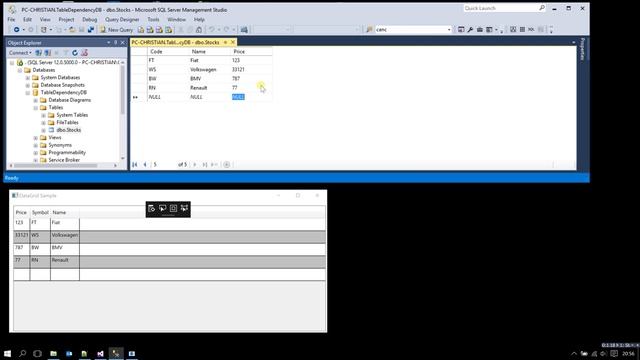Click the Open File folder icon in toolbar
640x360 pixels.
[72, 30]
